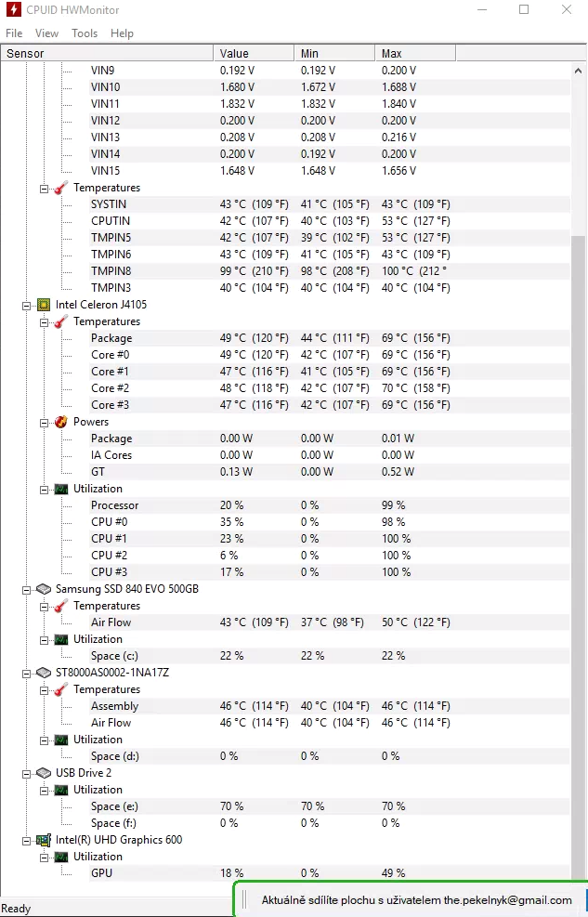Click the HWMonitor lightning logo in title bar
This screenshot has width=588, height=917.
tap(13, 10)
